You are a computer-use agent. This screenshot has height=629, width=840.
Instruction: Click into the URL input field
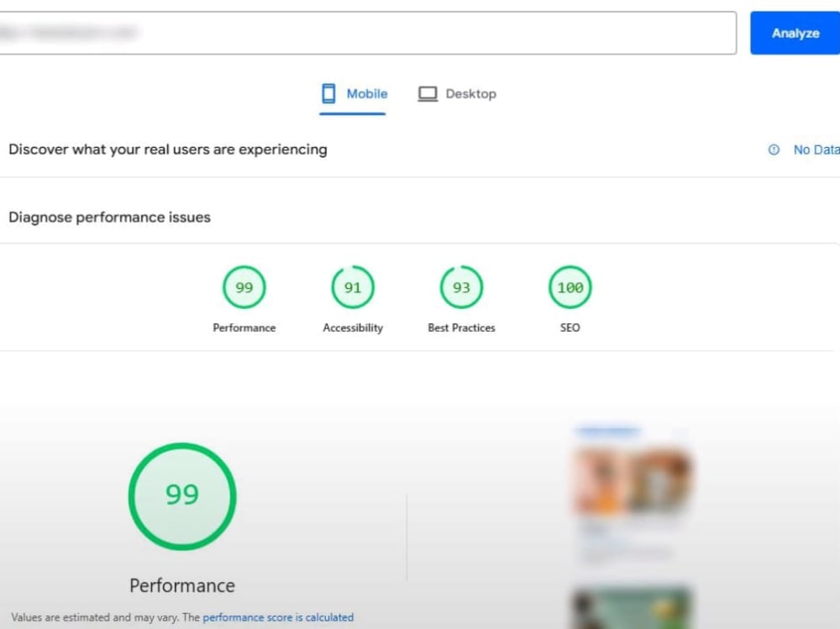368,34
